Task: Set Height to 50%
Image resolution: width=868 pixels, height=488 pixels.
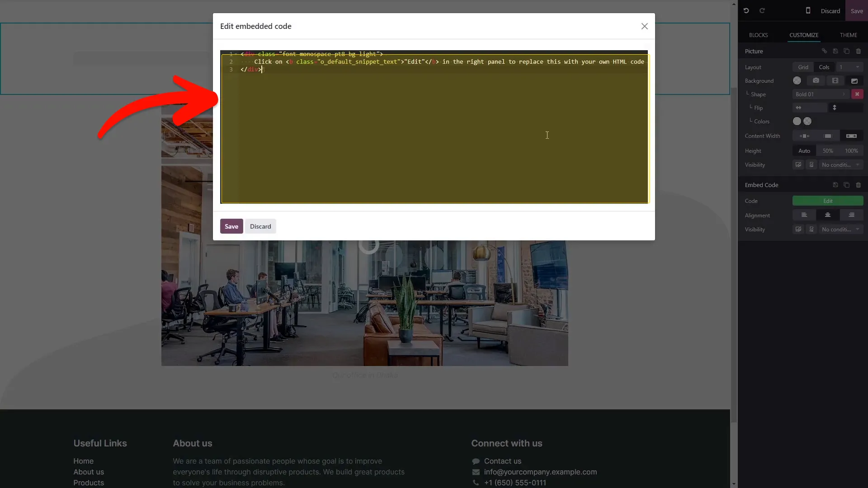Action: tap(827, 150)
